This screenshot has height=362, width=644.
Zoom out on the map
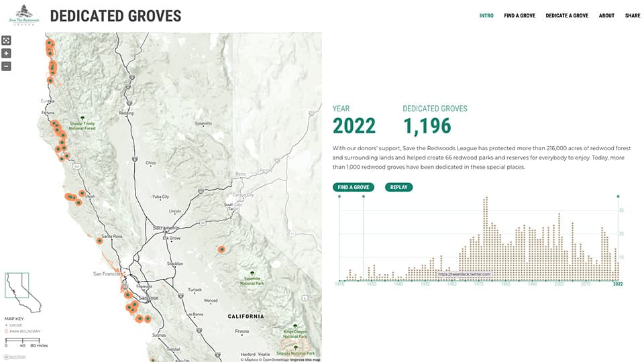6,66
